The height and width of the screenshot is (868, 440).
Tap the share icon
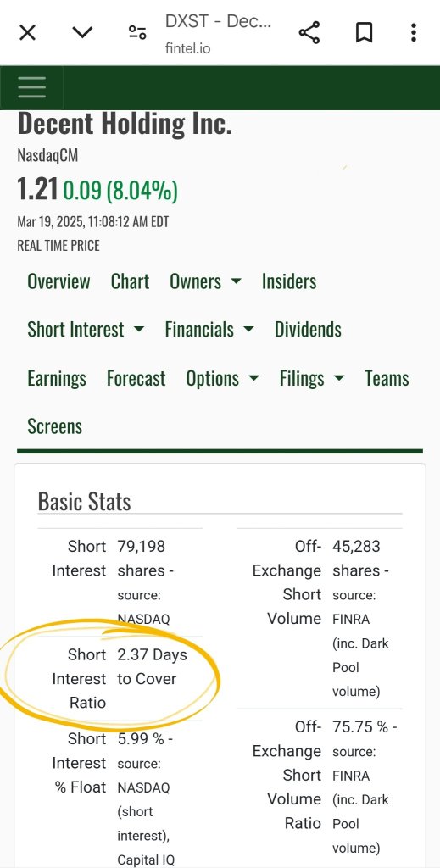(309, 33)
